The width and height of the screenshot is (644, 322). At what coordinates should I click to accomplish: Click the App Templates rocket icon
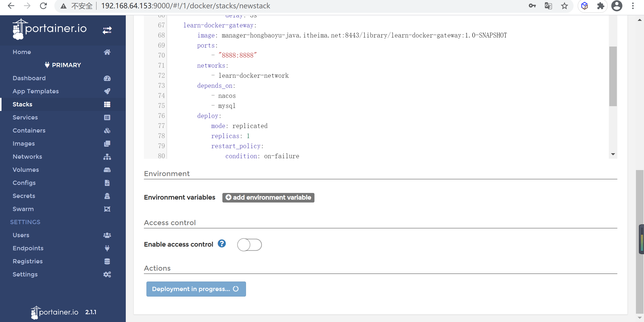[x=107, y=91]
